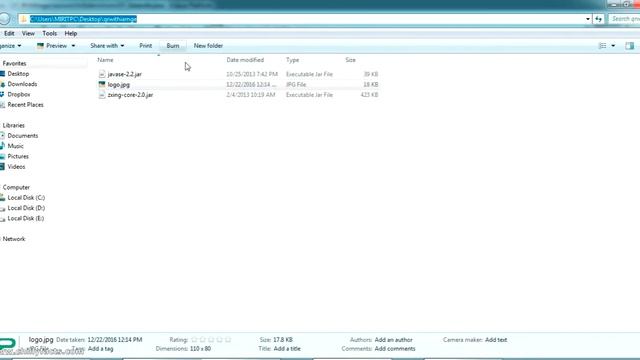This screenshot has width=640, height=360.
Task: Select Libraries heading in sidebar
Action: (x=13, y=126)
